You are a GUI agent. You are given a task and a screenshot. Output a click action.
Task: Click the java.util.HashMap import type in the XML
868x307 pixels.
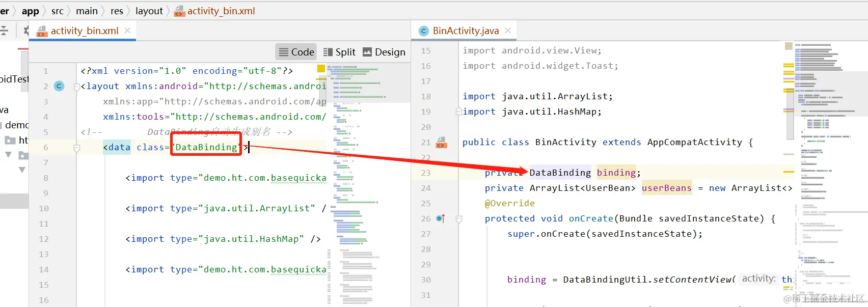tap(251, 239)
